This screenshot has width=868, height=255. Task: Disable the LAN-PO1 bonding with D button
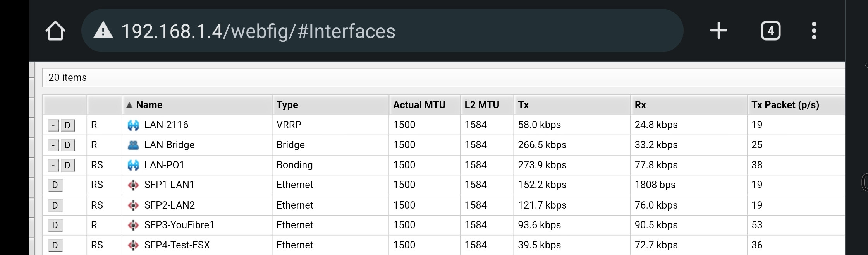coord(67,165)
